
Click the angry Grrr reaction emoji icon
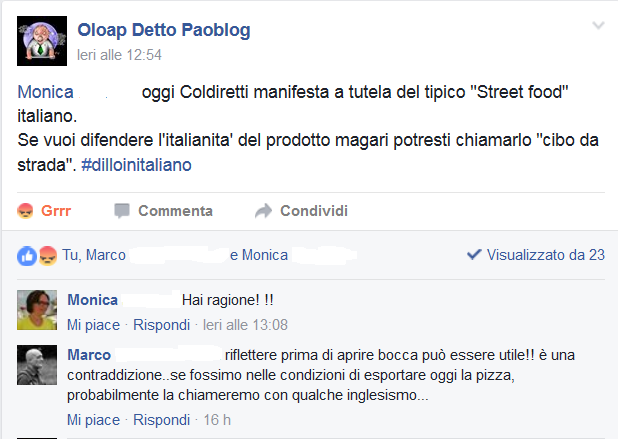coord(26,211)
